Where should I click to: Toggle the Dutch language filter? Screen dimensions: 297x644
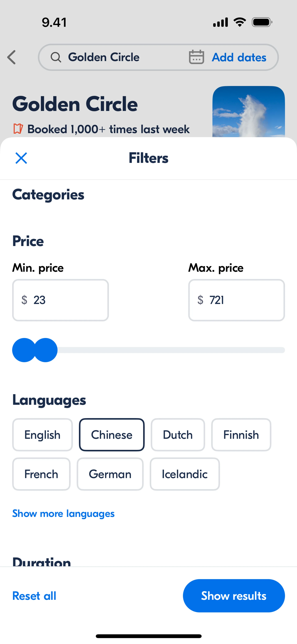point(178,435)
